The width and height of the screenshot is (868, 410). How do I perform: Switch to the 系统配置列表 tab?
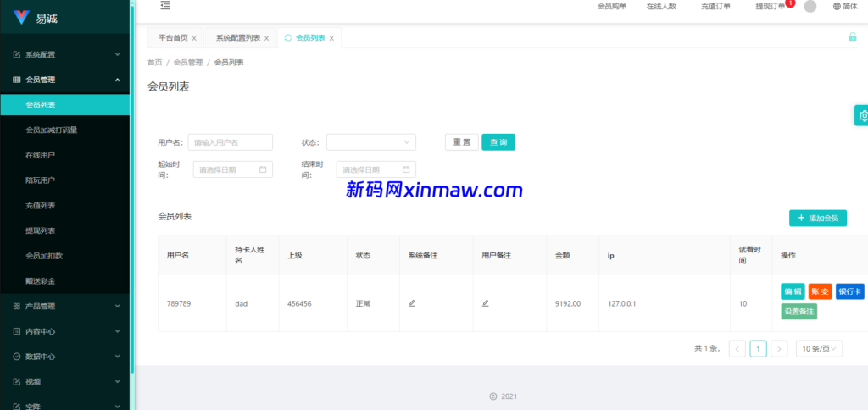coord(238,38)
